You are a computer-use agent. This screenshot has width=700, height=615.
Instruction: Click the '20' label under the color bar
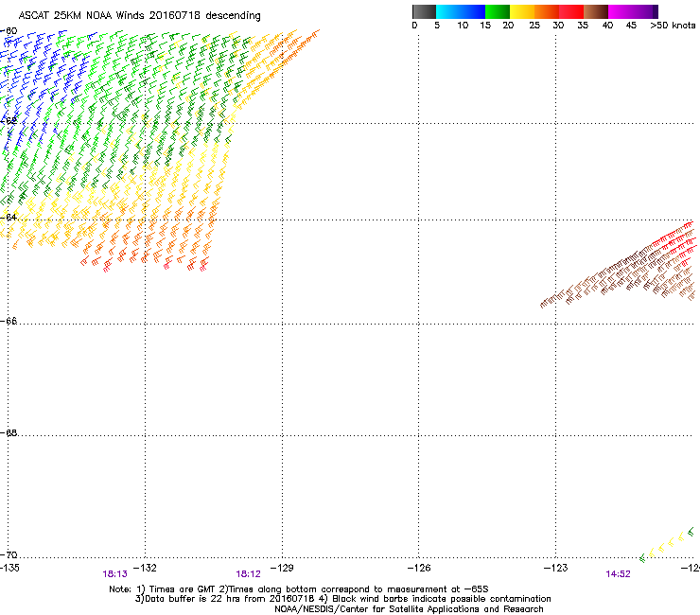pyautogui.click(x=508, y=26)
